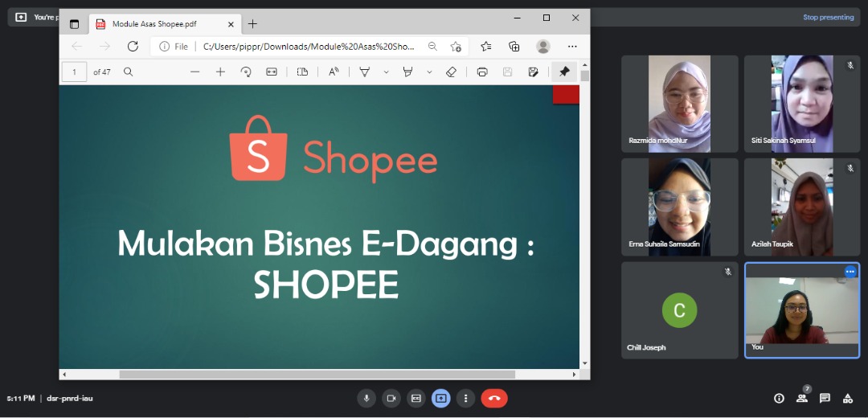
Task: Click the Edge profile avatar
Action: point(543,47)
